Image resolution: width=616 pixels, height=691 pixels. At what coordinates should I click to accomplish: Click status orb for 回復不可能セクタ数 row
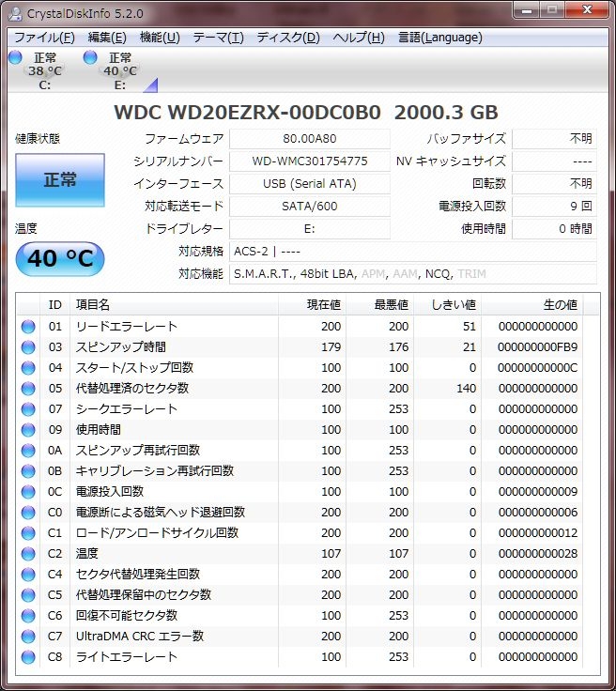click(x=28, y=616)
